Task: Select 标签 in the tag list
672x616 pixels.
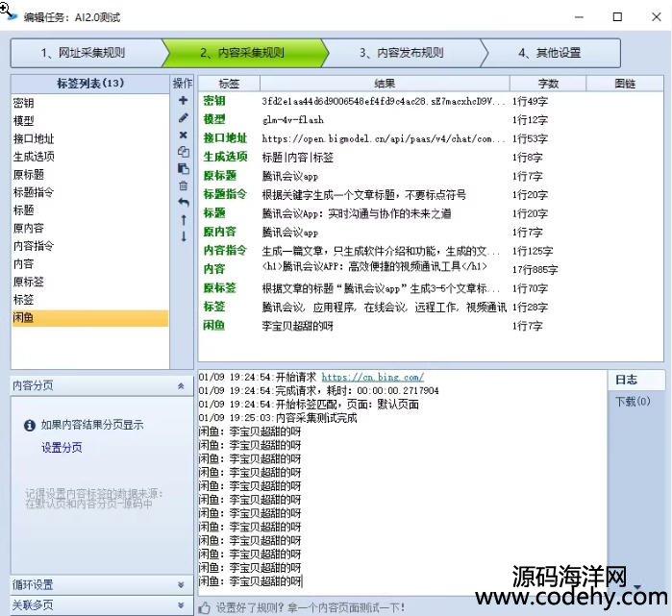Action: (90, 300)
